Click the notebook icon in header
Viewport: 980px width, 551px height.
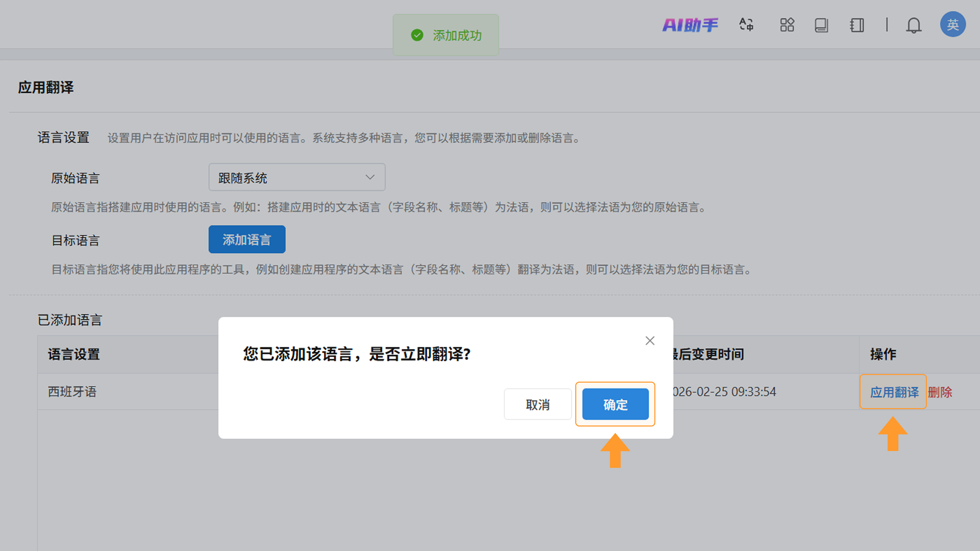pyautogui.click(x=857, y=25)
